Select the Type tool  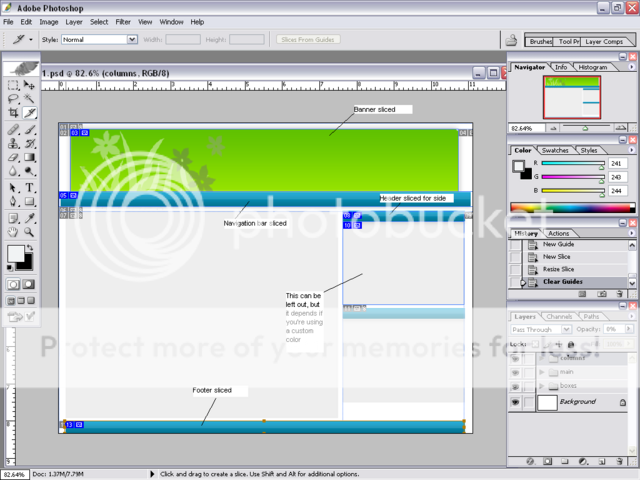point(30,187)
